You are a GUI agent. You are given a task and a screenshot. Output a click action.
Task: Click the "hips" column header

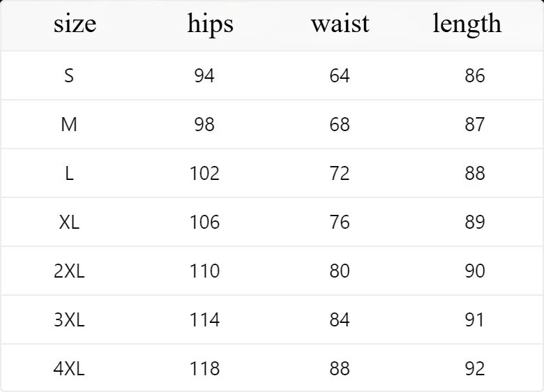click(210, 24)
